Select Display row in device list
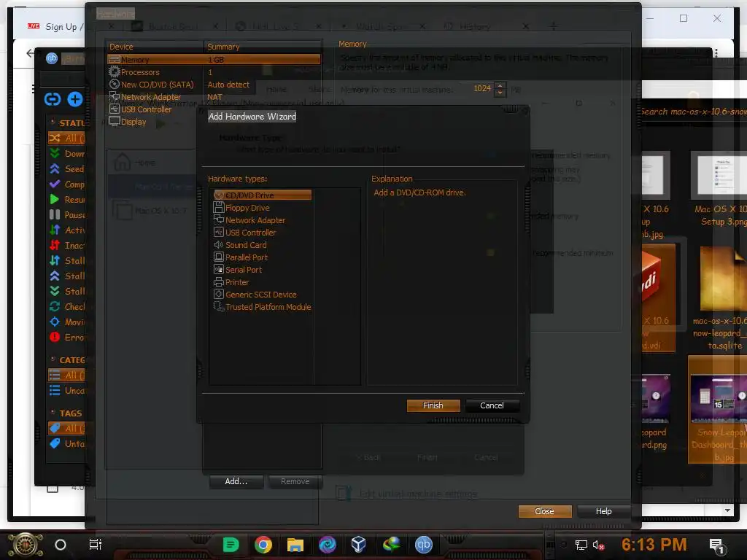747x560 pixels. pyautogui.click(x=214, y=122)
